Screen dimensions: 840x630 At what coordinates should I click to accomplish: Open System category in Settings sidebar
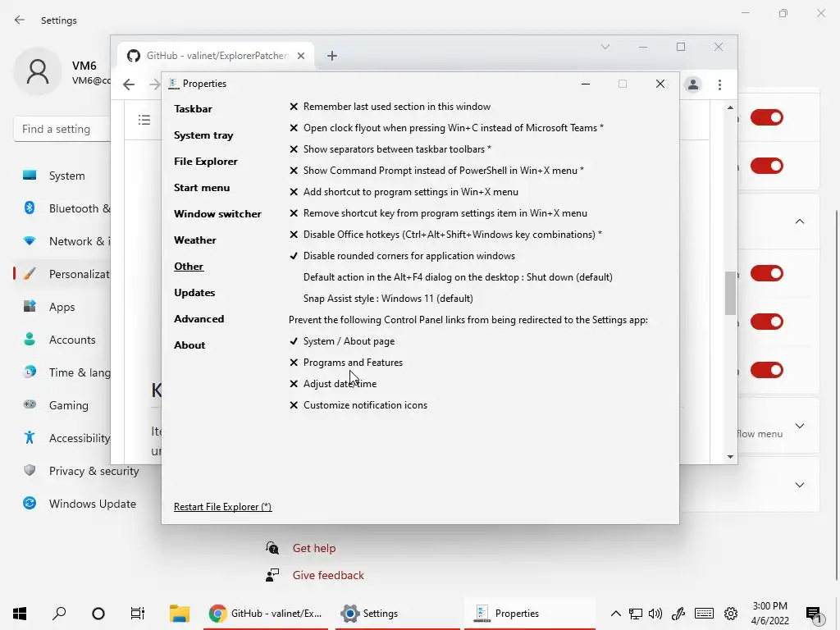66,176
